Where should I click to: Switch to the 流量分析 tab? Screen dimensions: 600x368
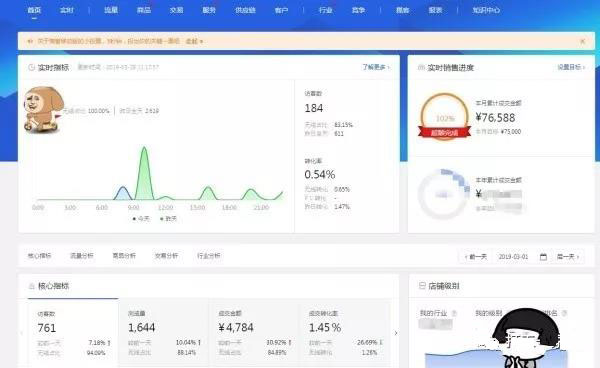click(x=82, y=256)
